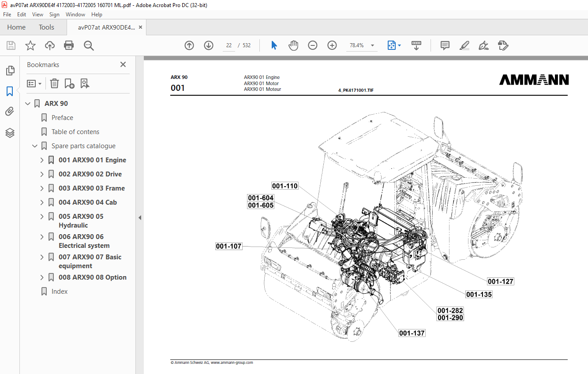Viewport: 588px width, 374px height.
Task: Open the zoom percentage dropdown
Action: pos(372,45)
